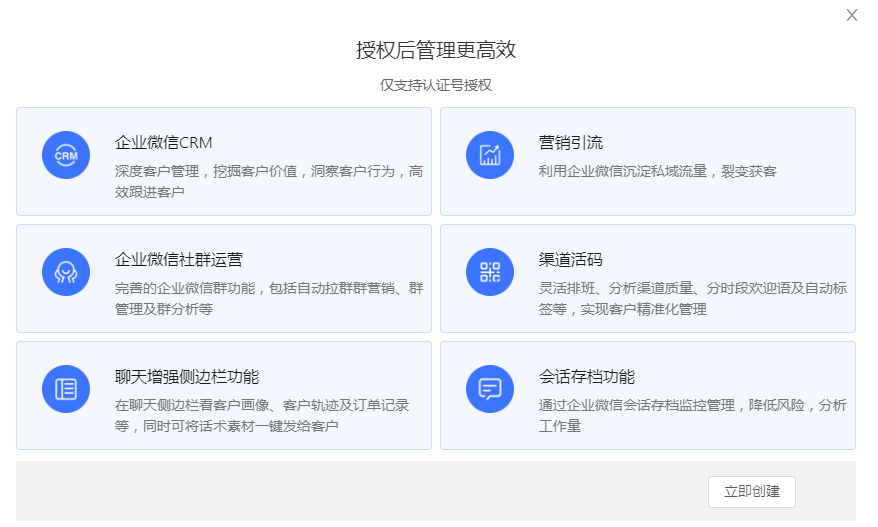Close the authorization dialog with X

852,15
